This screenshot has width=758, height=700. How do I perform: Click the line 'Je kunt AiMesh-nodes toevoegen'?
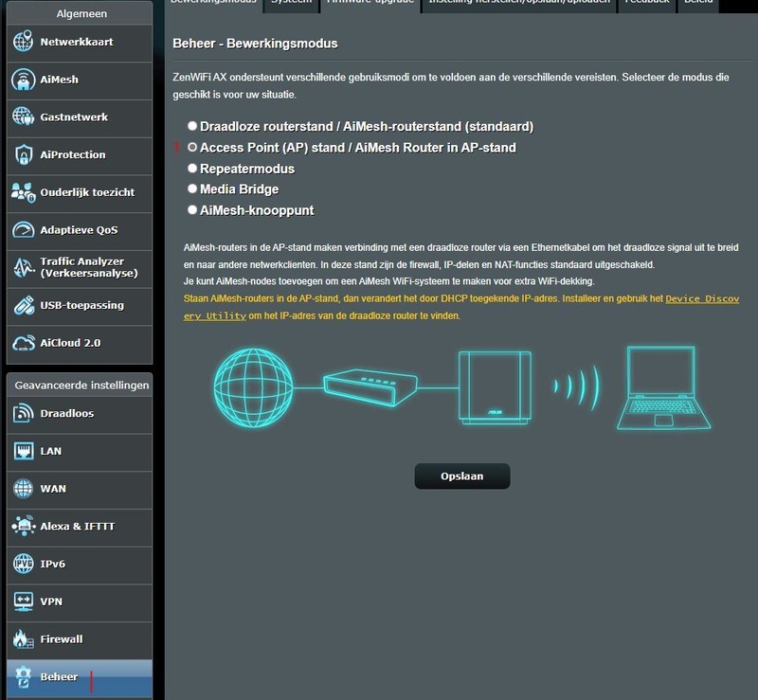389,281
